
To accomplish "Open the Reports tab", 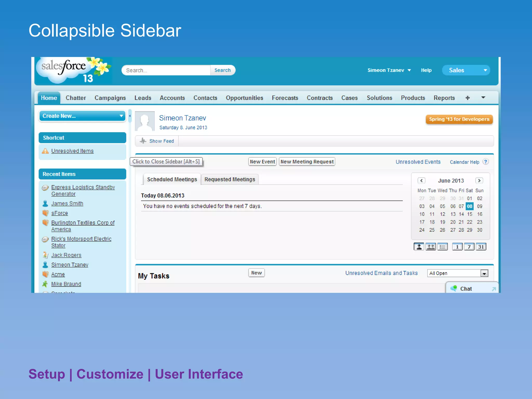I will [x=444, y=98].
